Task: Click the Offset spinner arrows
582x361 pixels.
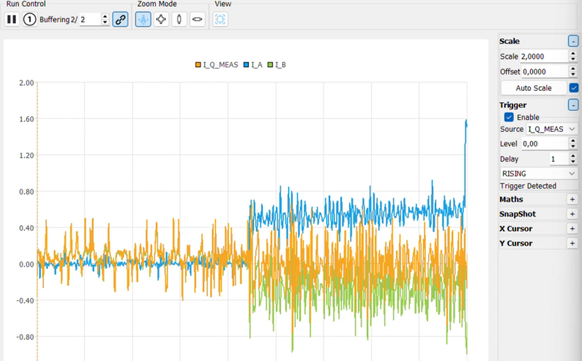Action: pyautogui.click(x=573, y=72)
